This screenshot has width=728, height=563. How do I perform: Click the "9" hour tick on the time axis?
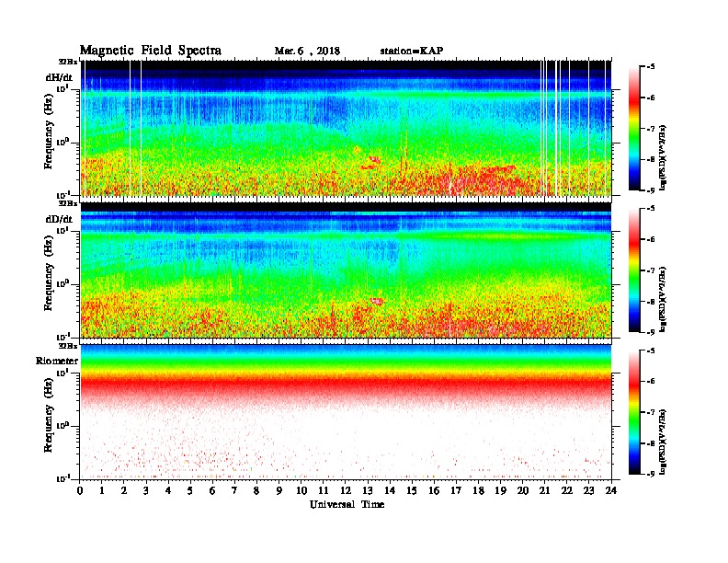(x=279, y=491)
